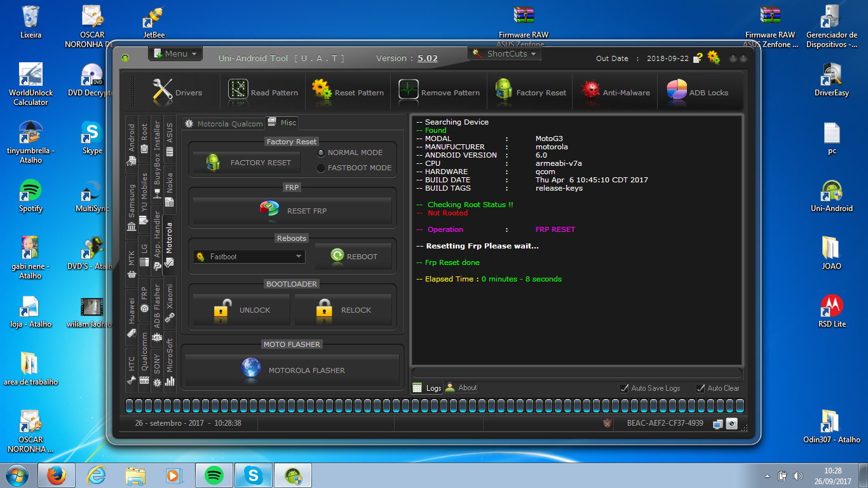The image size is (868, 488).
Task: Select the Reset Pattern tool
Action: 348,93
